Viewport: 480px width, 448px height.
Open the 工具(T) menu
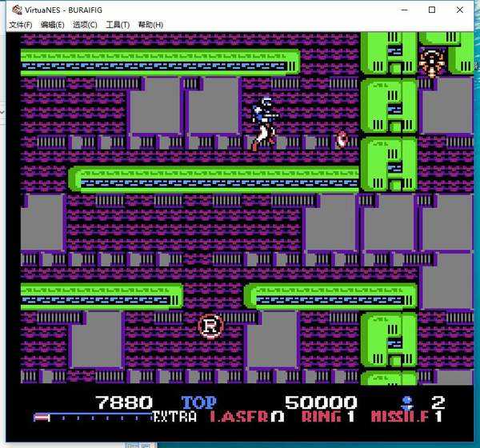tap(118, 25)
